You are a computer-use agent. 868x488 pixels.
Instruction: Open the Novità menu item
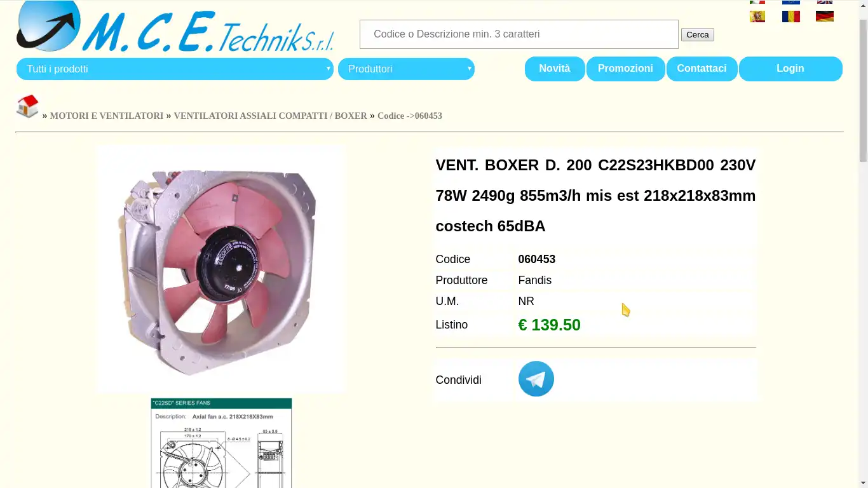pyautogui.click(x=555, y=69)
